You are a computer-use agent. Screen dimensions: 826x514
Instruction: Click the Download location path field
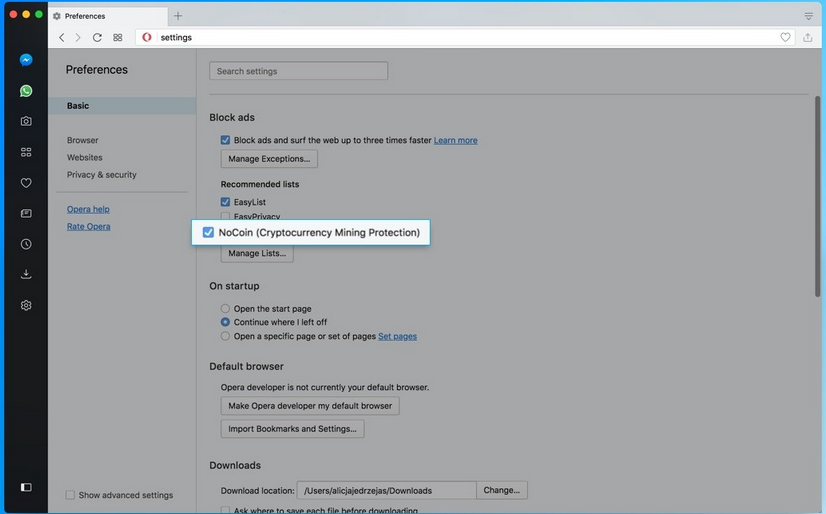[387, 490]
